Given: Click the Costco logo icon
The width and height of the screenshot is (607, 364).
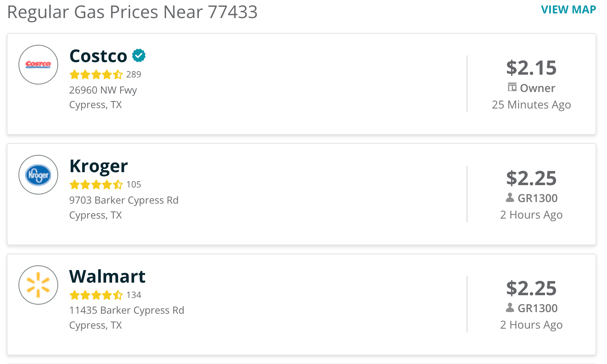Looking at the screenshot, I should 39,64.
